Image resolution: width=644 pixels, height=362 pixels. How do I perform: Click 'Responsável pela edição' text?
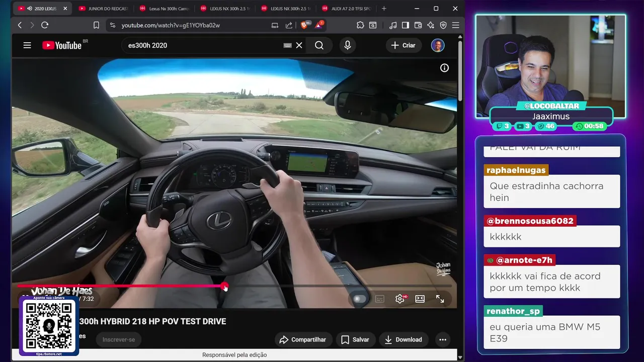234,355
